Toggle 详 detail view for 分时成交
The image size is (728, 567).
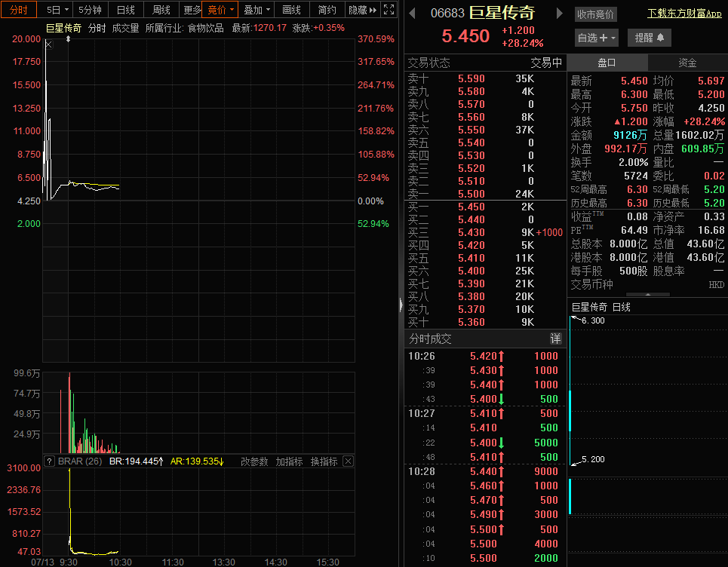coord(555,339)
